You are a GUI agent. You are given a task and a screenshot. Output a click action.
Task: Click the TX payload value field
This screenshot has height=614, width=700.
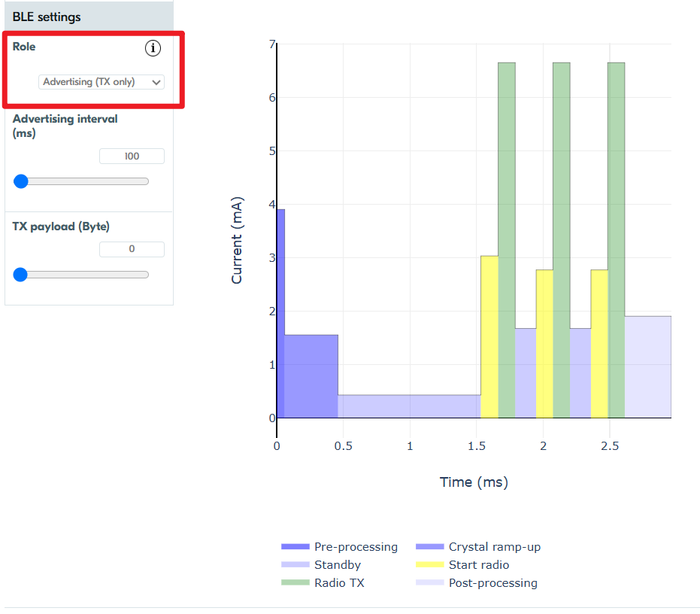tap(132, 249)
